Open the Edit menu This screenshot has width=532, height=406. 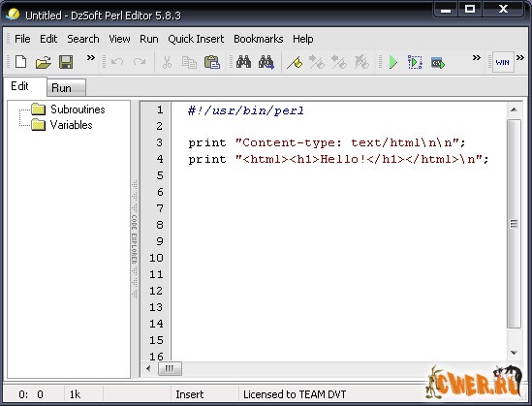[48, 39]
